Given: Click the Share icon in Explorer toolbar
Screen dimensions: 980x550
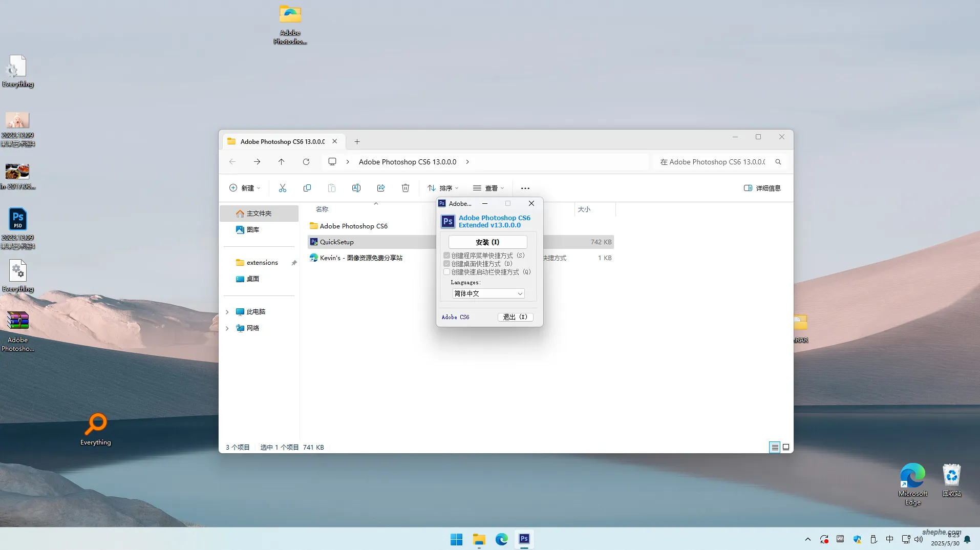Looking at the screenshot, I should tap(381, 188).
